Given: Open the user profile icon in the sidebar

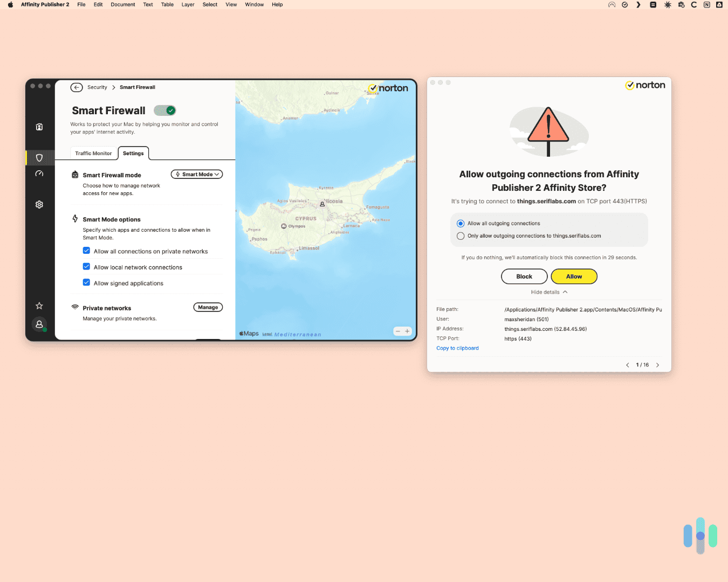Looking at the screenshot, I should coord(39,324).
